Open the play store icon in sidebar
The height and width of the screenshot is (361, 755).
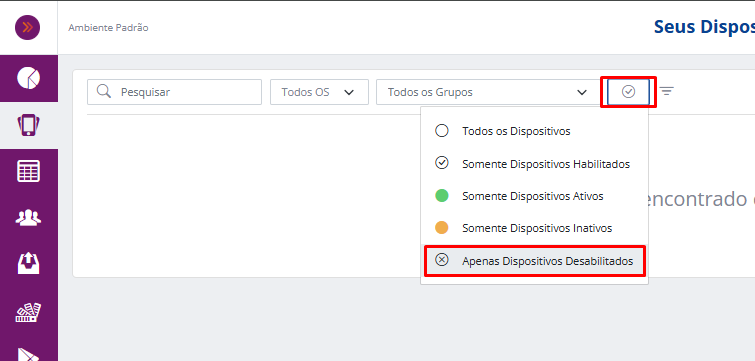pos(28,354)
